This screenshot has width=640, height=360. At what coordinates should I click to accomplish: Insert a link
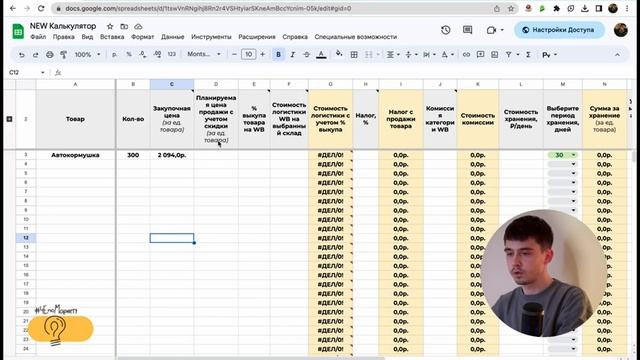click(466, 54)
